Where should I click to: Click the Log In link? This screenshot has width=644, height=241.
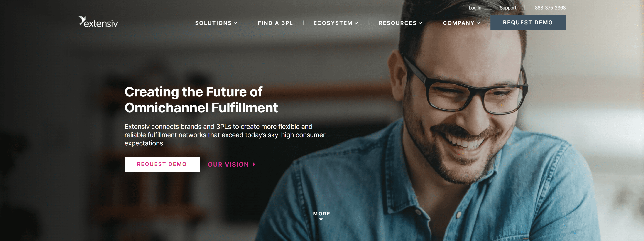click(475, 8)
